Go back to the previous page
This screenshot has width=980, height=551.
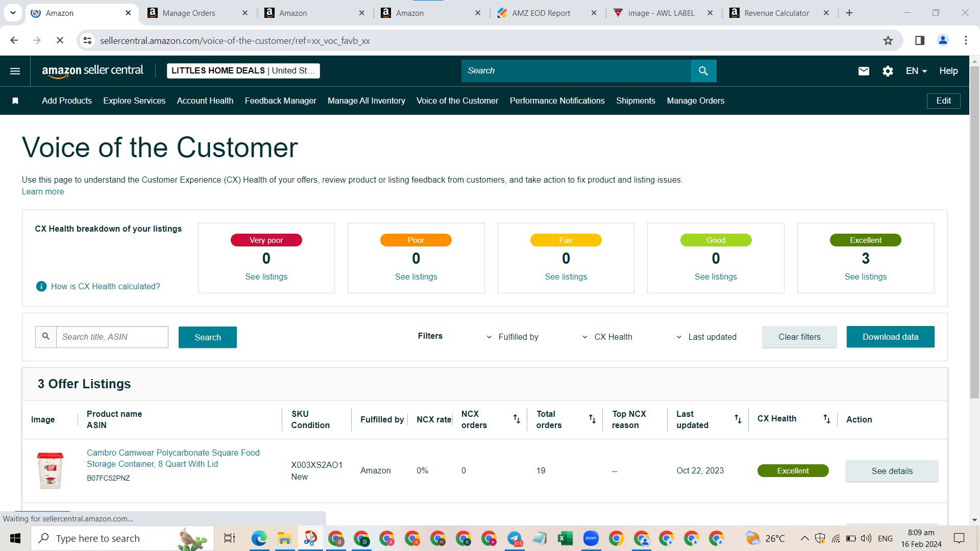(x=14, y=40)
